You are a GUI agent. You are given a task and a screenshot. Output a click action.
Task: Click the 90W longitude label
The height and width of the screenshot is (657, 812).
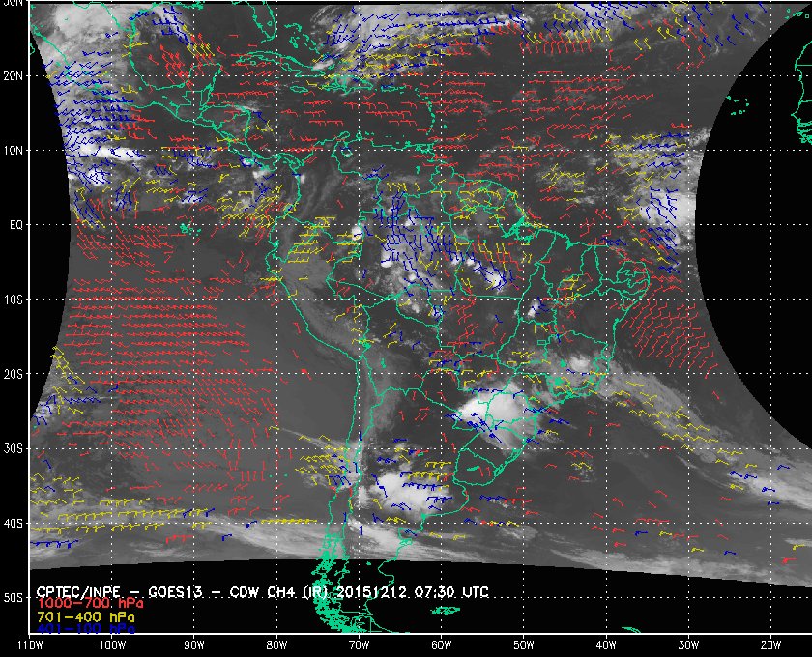[x=194, y=645]
